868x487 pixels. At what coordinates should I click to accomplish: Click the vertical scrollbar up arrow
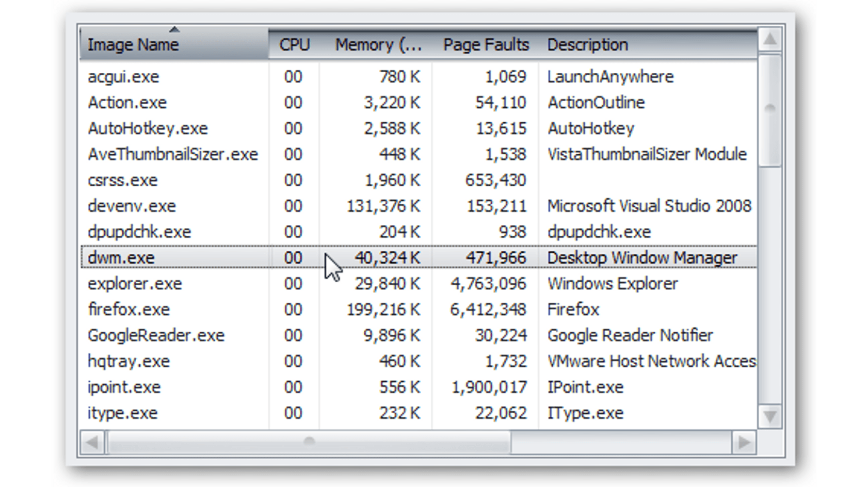pyautogui.click(x=770, y=39)
